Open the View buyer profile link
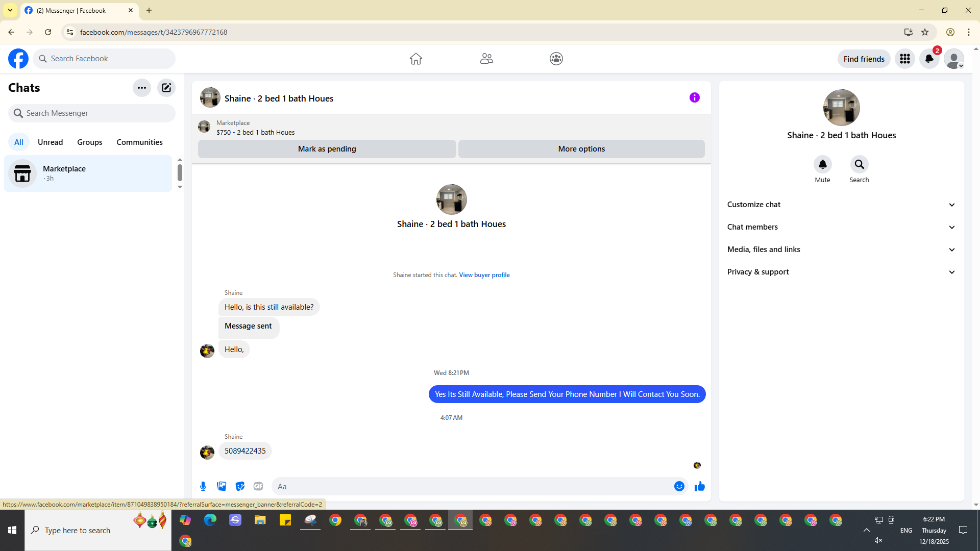 pos(484,275)
